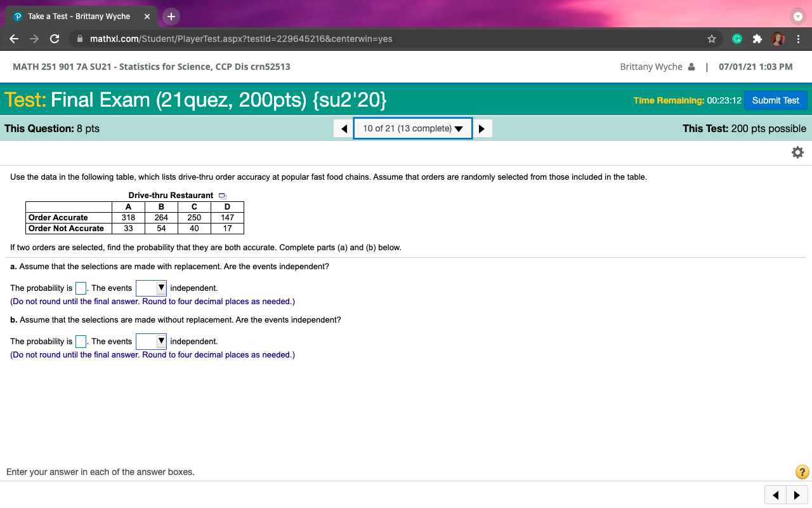Click the padlock icon in the address bar

[x=79, y=39]
